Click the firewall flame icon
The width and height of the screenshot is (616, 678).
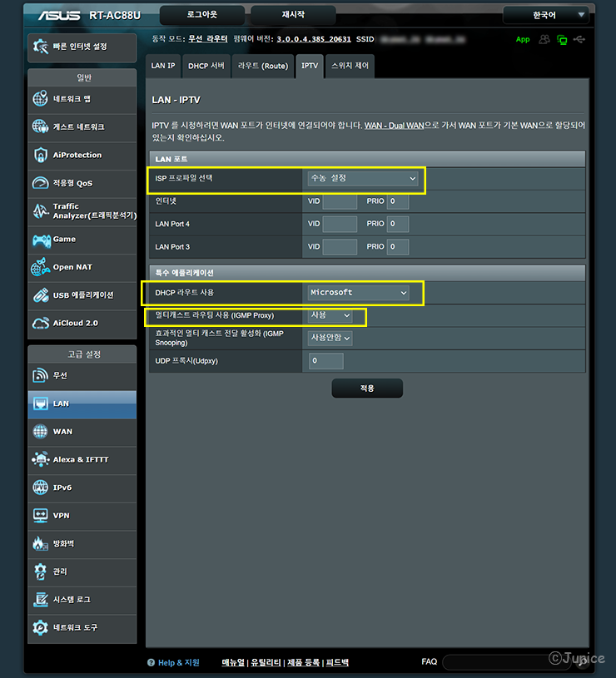(x=40, y=544)
